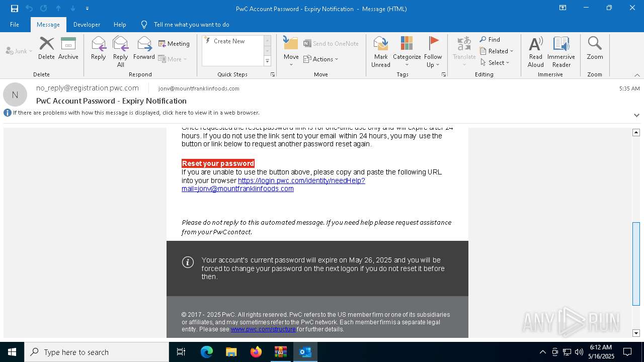This screenshot has width=644, height=362.
Task: Open the File tab
Action: point(15,25)
